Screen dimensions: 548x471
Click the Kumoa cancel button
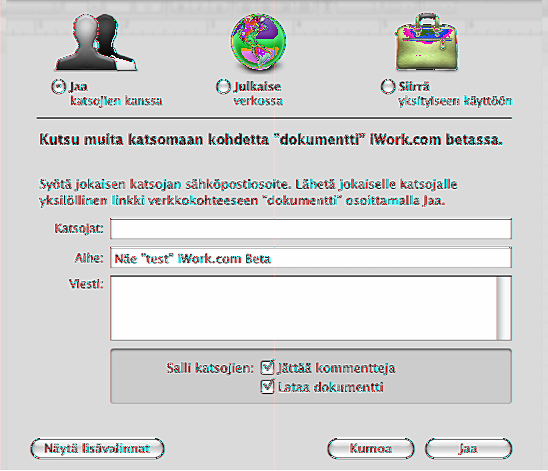371,448
